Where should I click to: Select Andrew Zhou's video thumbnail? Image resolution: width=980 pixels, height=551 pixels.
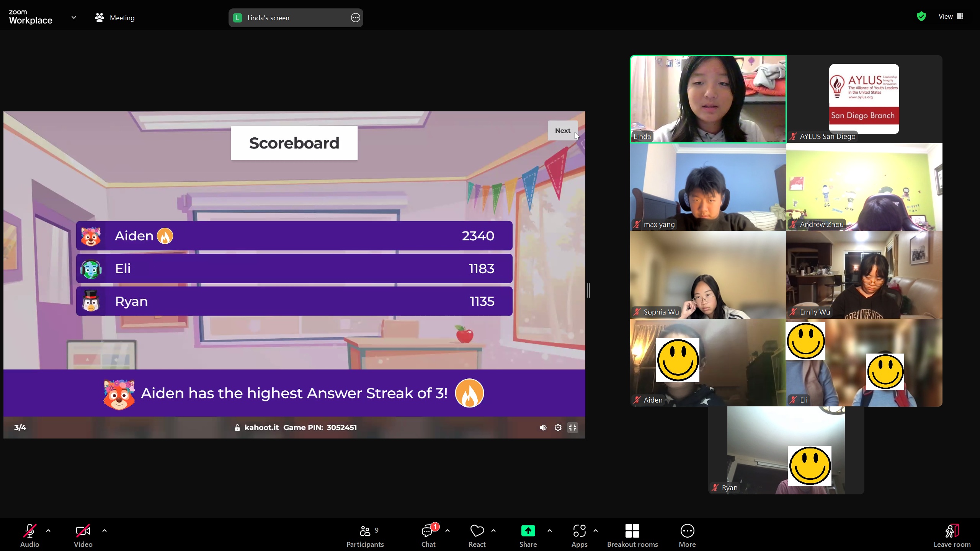pos(864,187)
